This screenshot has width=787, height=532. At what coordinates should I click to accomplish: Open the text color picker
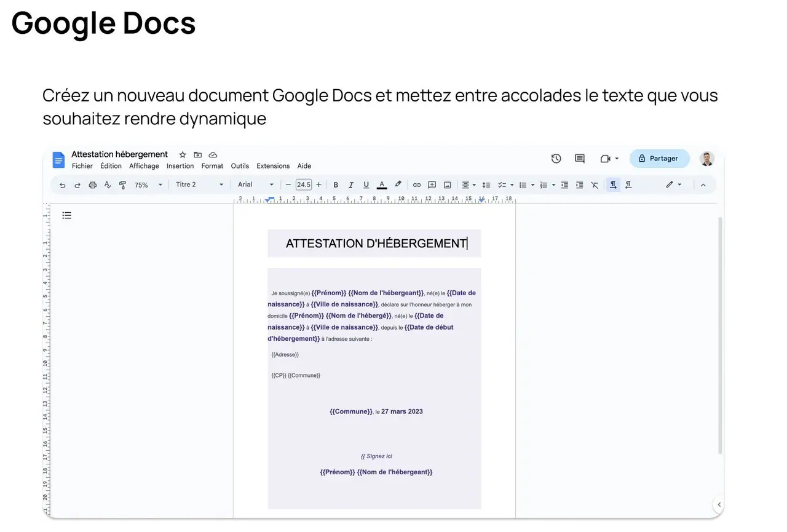click(382, 185)
